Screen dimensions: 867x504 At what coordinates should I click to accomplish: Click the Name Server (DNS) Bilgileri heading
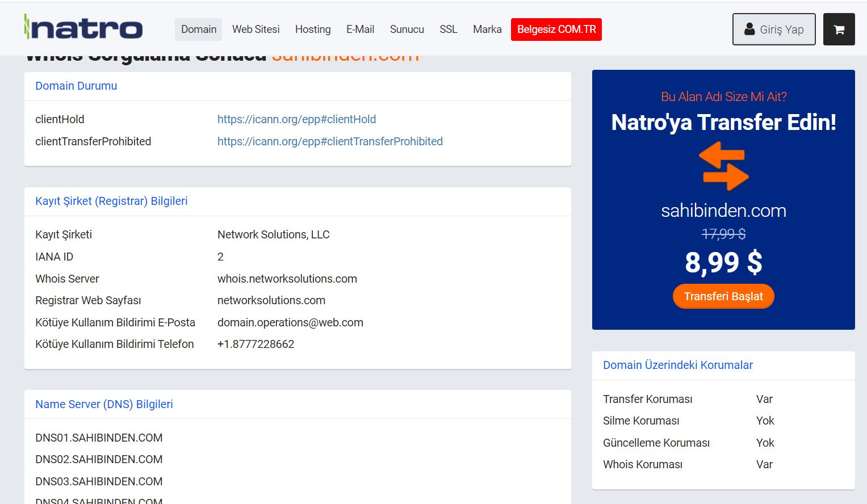click(x=104, y=404)
